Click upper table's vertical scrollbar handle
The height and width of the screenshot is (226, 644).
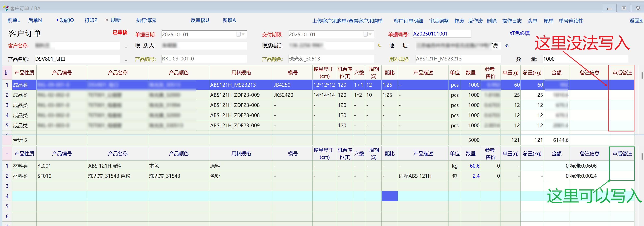pyautogui.click(x=642, y=76)
